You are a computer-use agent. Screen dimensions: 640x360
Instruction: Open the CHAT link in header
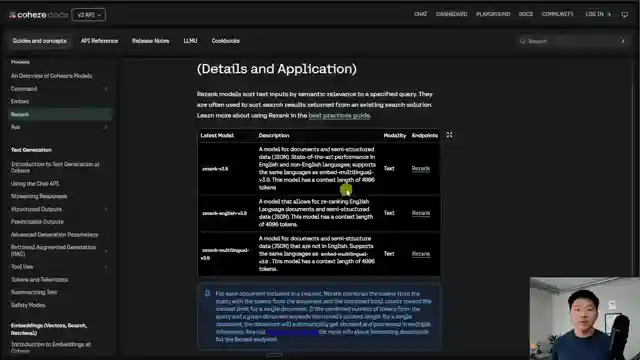pyautogui.click(x=420, y=14)
